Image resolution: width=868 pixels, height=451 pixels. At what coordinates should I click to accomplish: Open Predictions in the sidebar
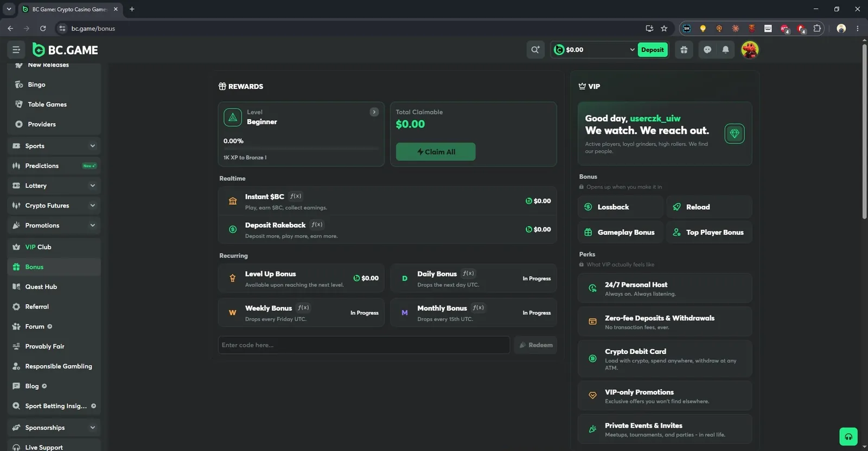point(54,166)
